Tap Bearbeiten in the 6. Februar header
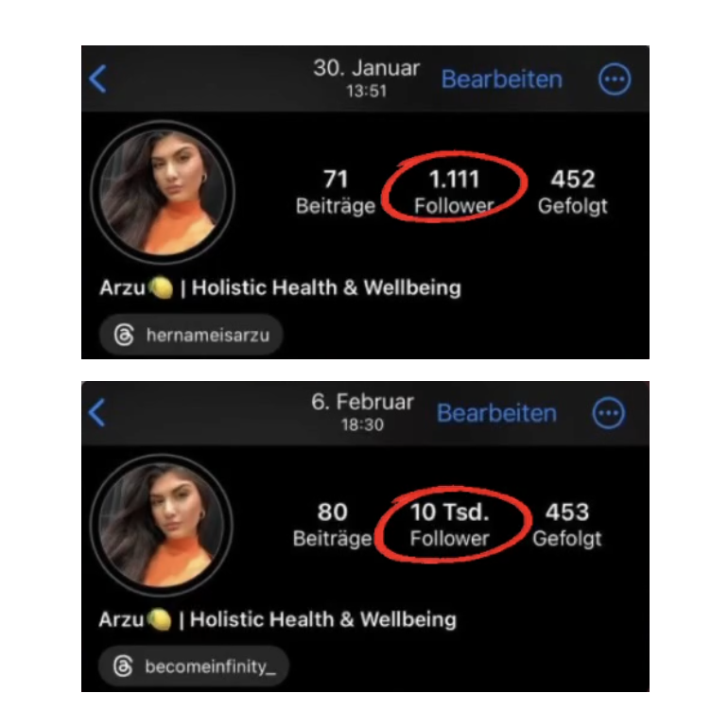This screenshot has width=711, height=728. tap(496, 413)
